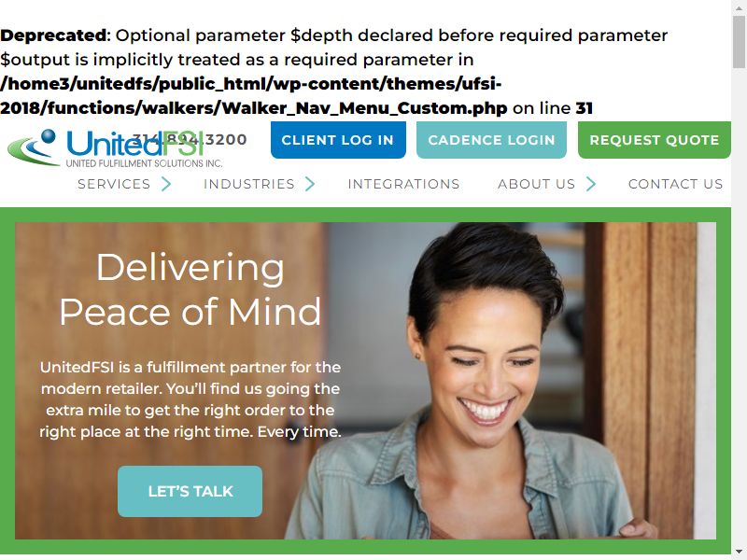Screen dimensions: 747x560
Task: Click the Cadence Login button
Action: click(491, 140)
